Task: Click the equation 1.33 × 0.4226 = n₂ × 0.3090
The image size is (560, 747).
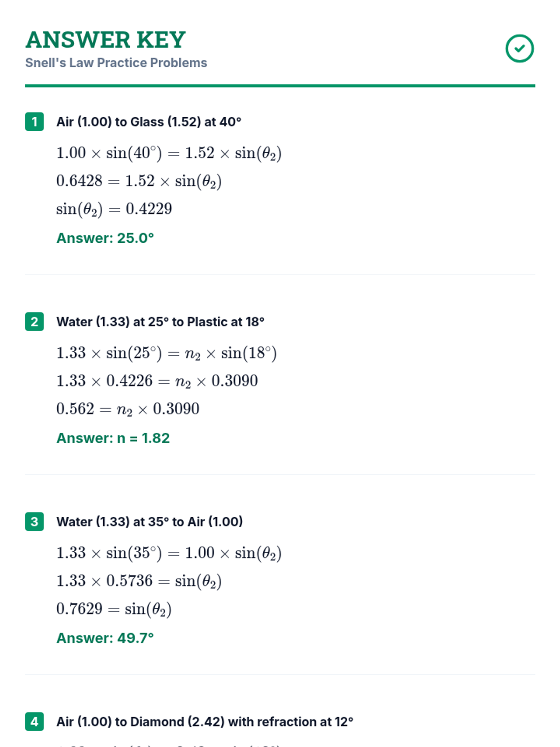Action: tap(157, 381)
